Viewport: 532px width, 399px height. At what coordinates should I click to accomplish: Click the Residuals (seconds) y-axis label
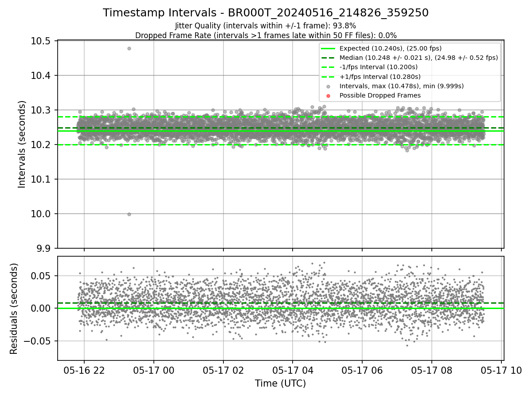14,309
